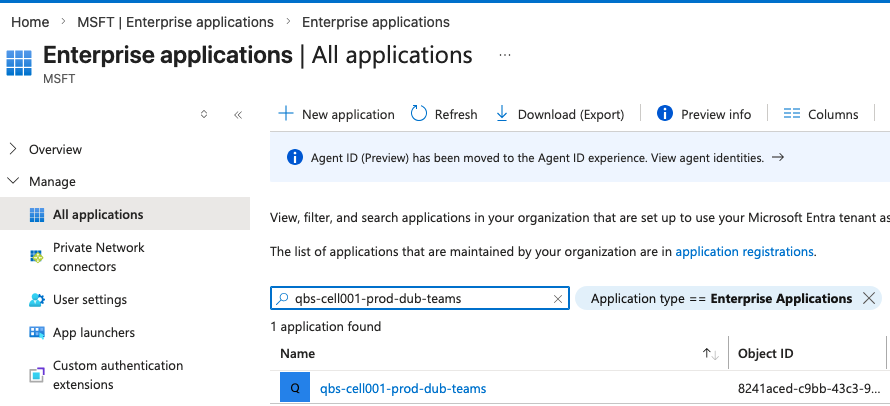
Task: Open User settings in the sidebar
Action: (90, 299)
